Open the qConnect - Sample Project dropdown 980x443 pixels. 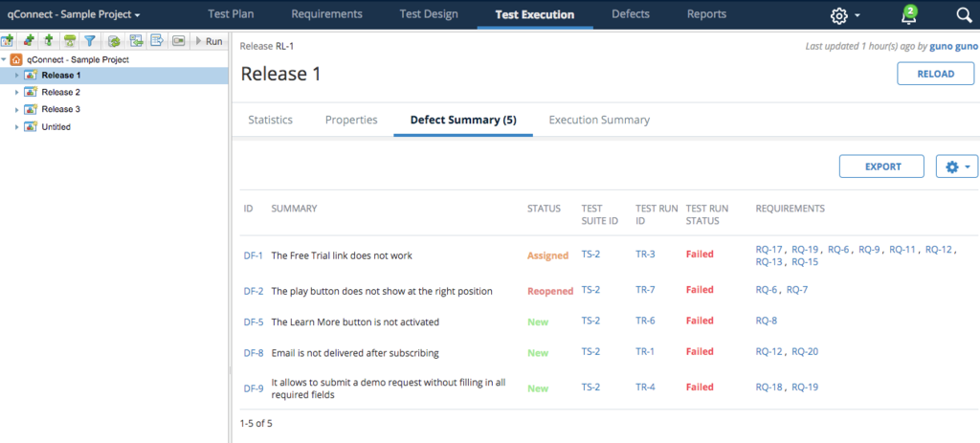coord(78,13)
